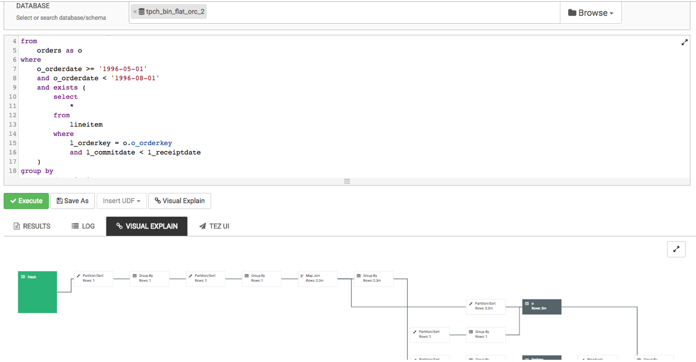Image resolution: width=696 pixels, height=362 pixels.
Task: Click the Save As button
Action: [72, 201]
